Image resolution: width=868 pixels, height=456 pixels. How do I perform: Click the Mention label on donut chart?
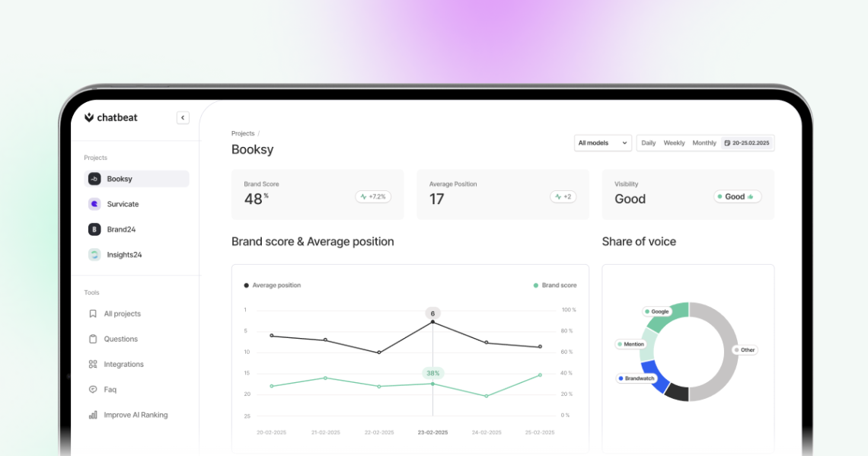630,344
